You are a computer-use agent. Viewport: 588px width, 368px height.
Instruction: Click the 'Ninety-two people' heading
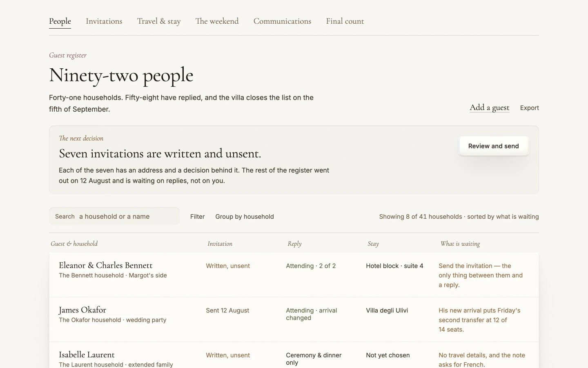pos(121,75)
